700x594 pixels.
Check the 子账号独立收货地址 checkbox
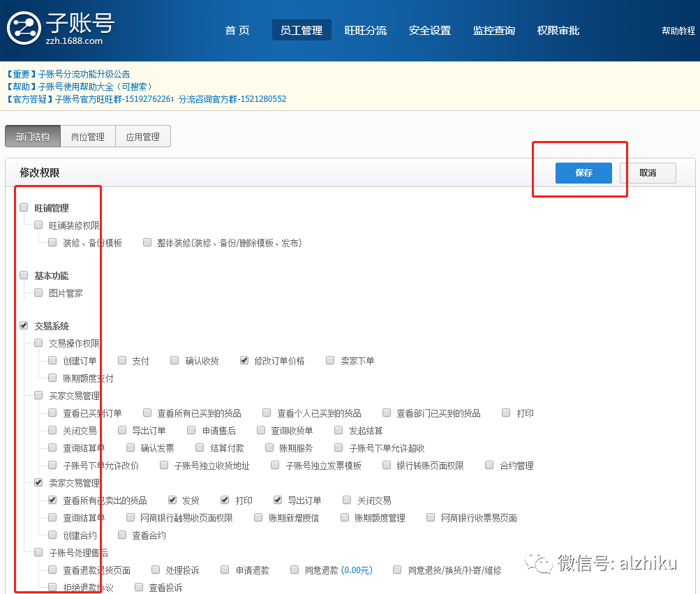click(164, 466)
